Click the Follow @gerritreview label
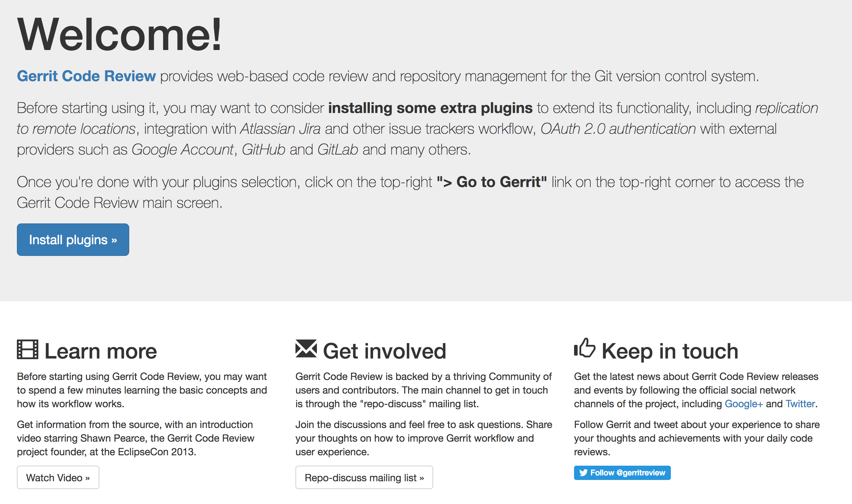The image size is (852, 504). click(x=628, y=473)
